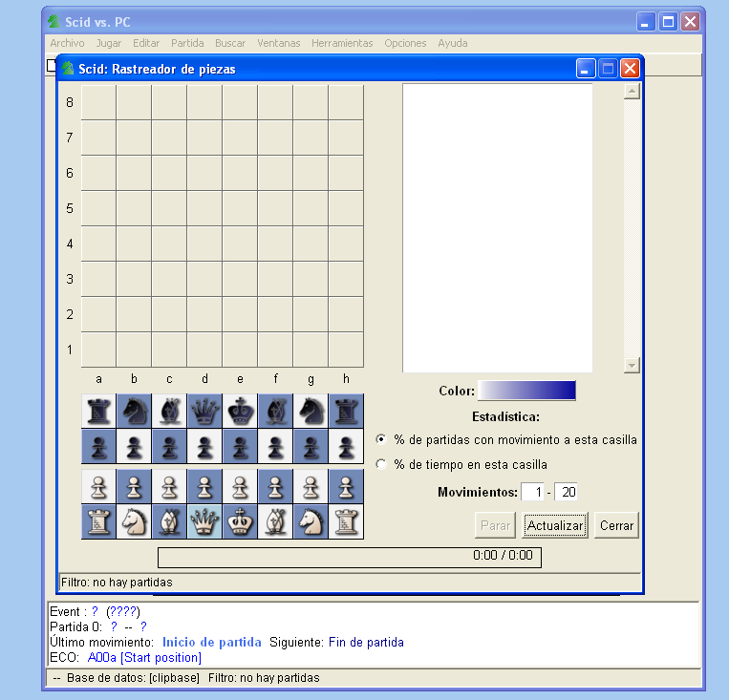Select the black bishop on c8
This screenshot has width=729, height=700.
coord(169,411)
